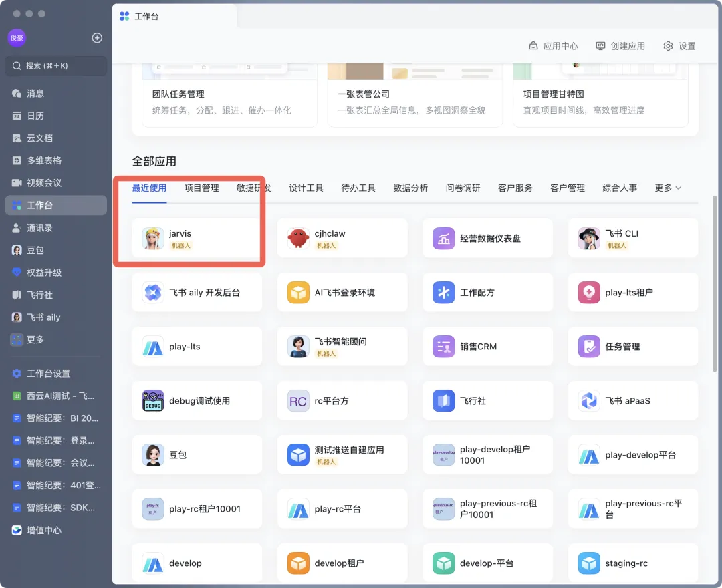The image size is (722, 588).
Task: Open the 飞书 aPaaS icon
Action: click(589, 401)
